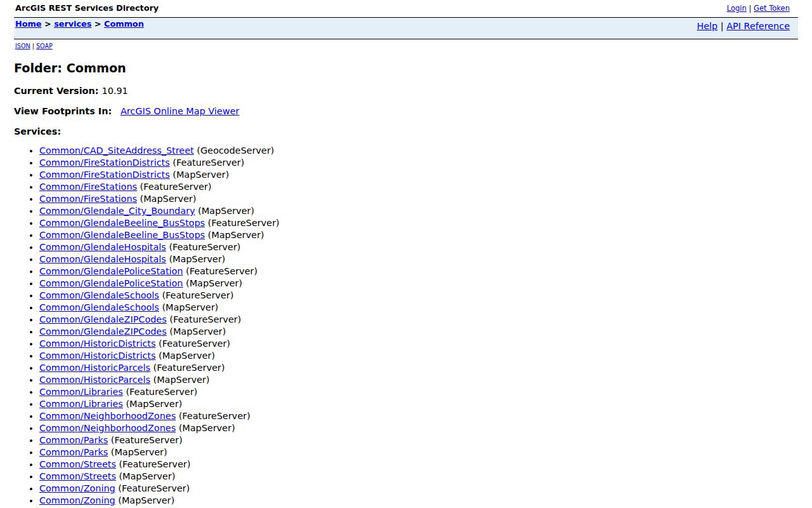812x508 pixels.
Task: Open the Glendale_City_Boundary MapServer link
Action: click(x=117, y=211)
